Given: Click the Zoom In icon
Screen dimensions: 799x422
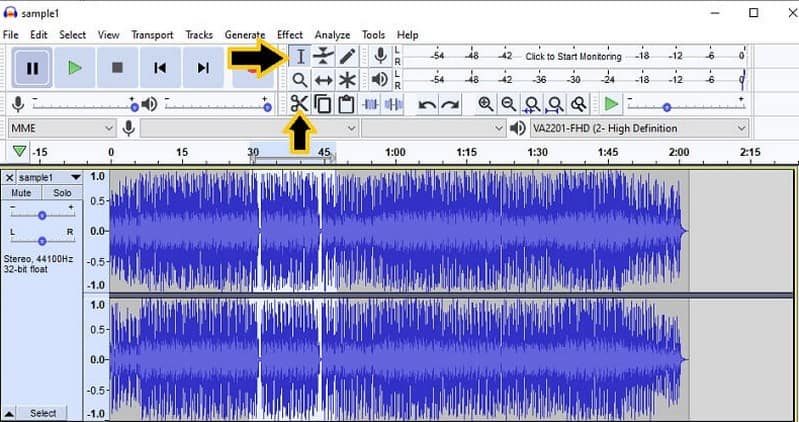Looking at the screenshot, I should pyautogui.click(x=486, y=104).
